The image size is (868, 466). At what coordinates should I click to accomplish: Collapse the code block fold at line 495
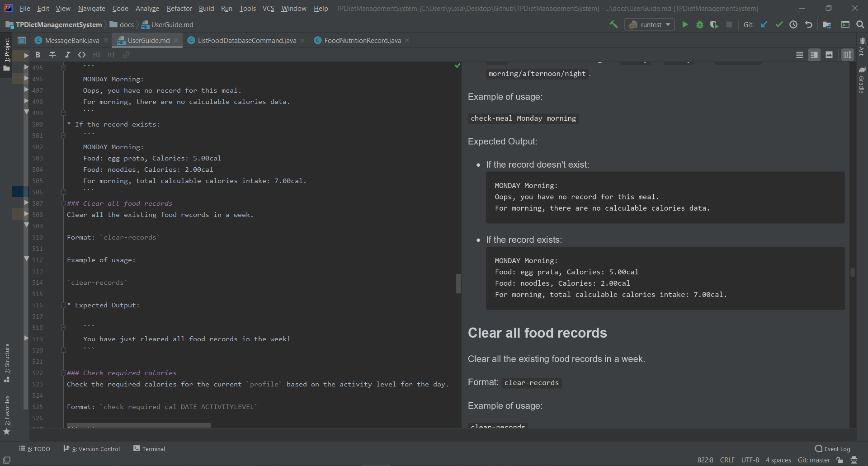[x=63, y=68]
